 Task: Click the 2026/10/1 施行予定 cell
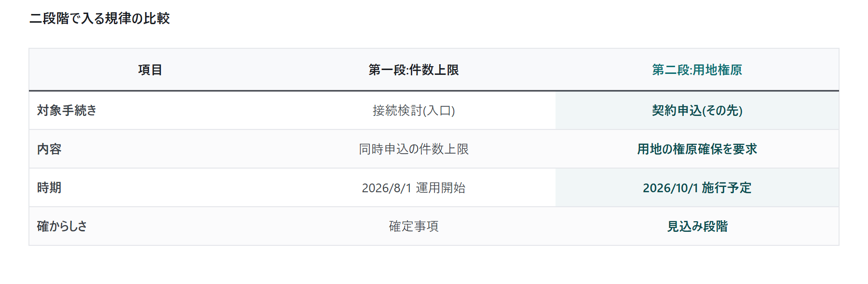(x=697, y=187)
